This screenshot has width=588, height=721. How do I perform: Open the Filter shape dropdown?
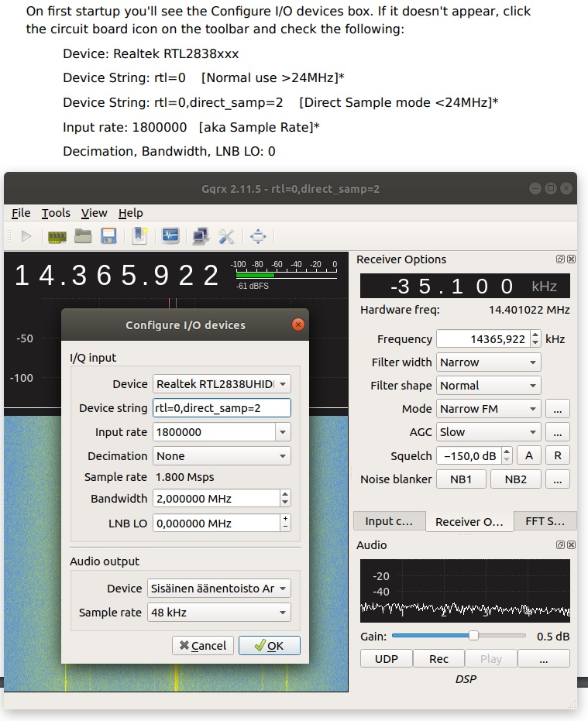coord(489,386)
